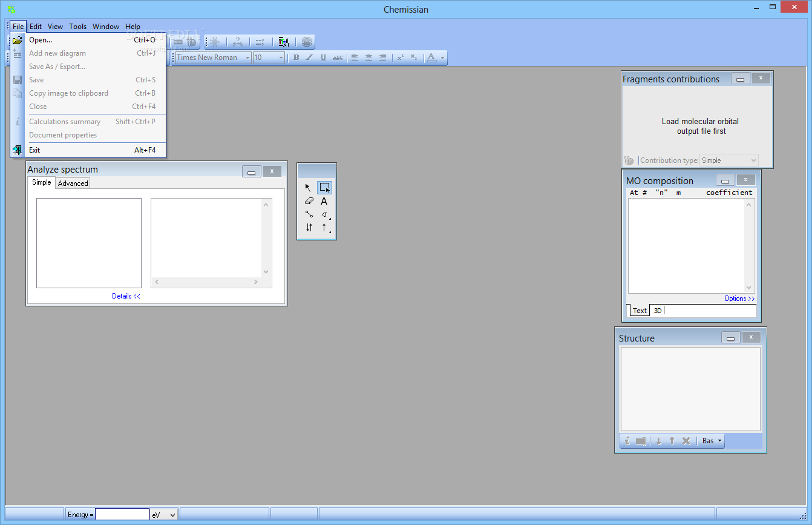Click the info icon in Structure panel

[x=627, y=441]
